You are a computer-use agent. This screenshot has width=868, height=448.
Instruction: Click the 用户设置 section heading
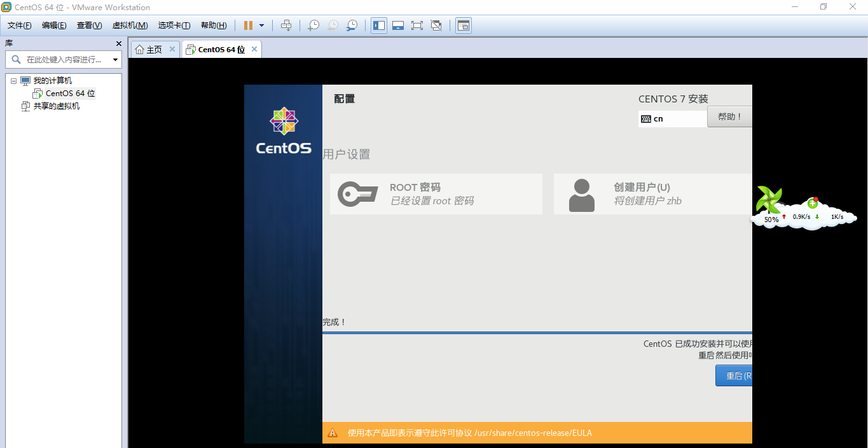pyautogui.click(x=347, y=154)
